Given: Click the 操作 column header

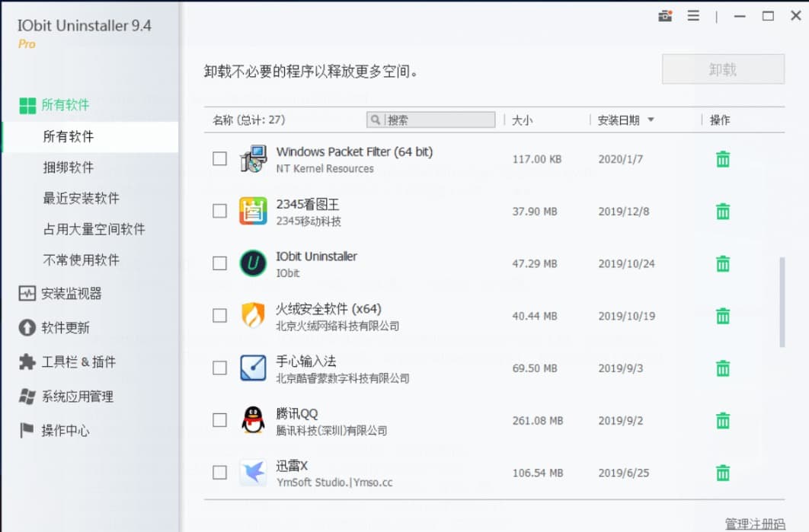Looking at the screenshot, I should point(720,120).
